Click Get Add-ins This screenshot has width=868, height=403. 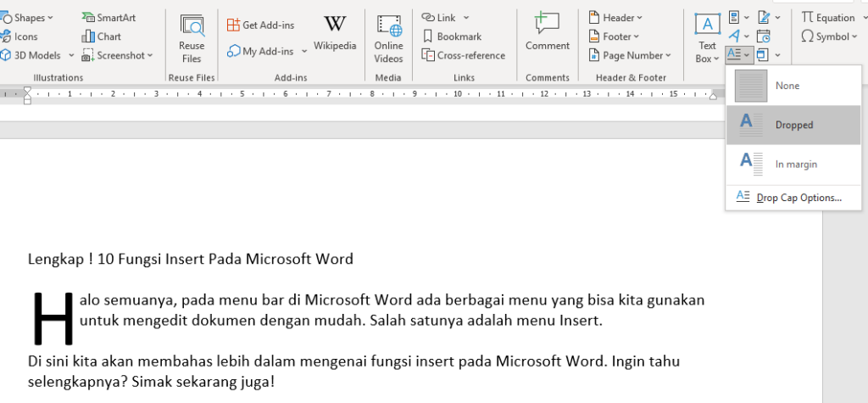point(261,25)
